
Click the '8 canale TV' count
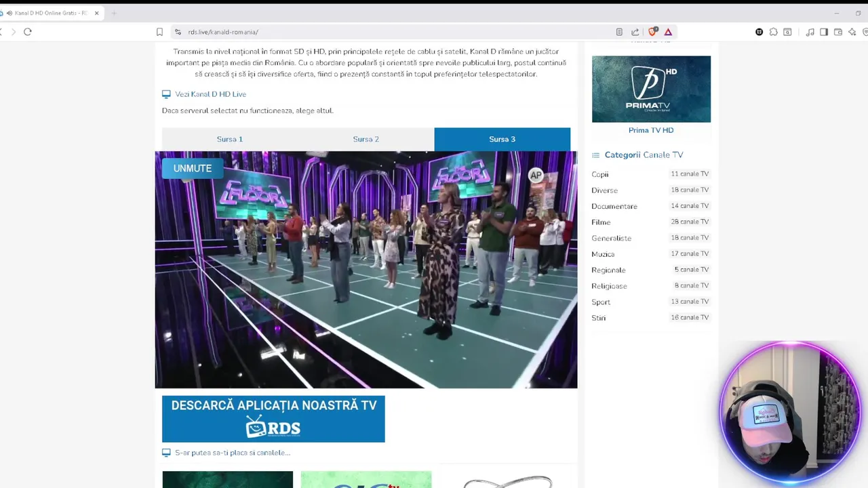pyautogui.click(x=692, y=285)
